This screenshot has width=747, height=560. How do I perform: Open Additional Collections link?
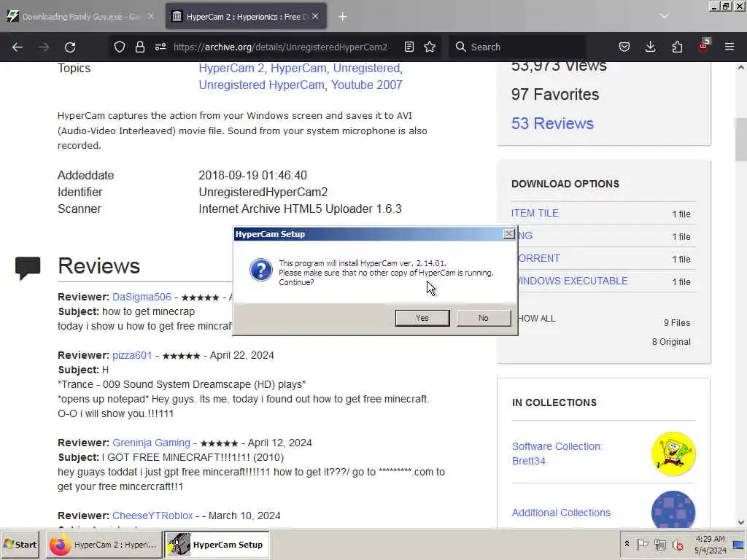point(561,513)
